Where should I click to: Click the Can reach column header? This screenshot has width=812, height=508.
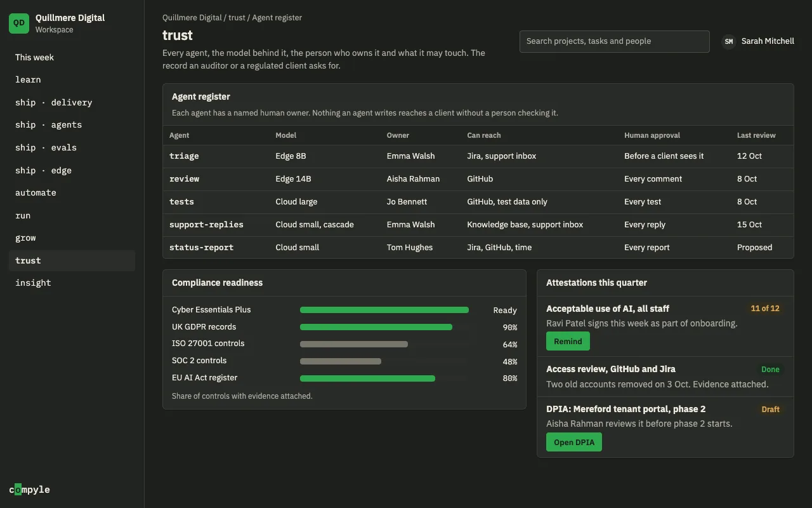pyautogui.click(x=484, y=135)
